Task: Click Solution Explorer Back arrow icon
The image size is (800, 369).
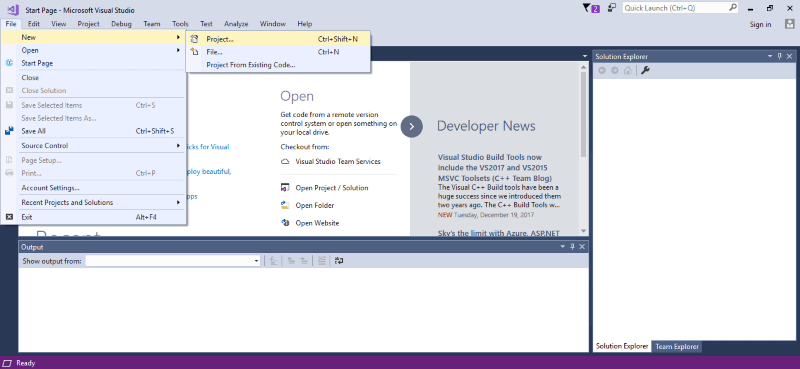Action: (602, 70)
